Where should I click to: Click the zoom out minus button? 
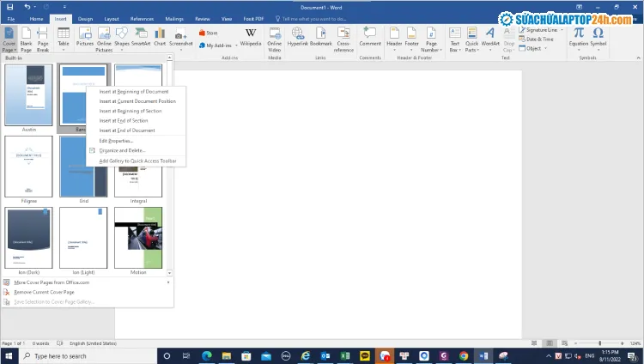click(576, 343)
